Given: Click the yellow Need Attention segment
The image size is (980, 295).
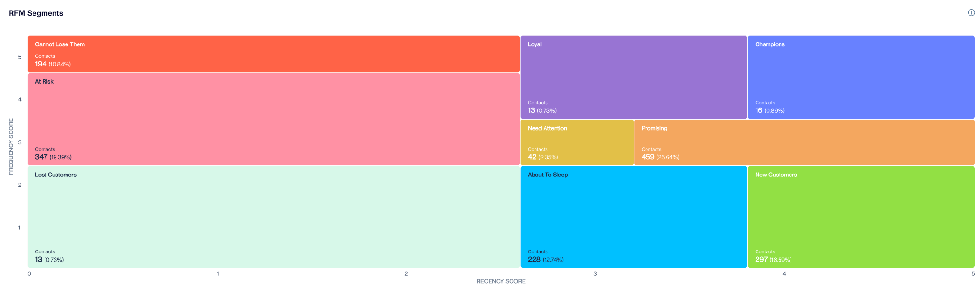Looking at the screenshot, I should [x=577, y=142].
